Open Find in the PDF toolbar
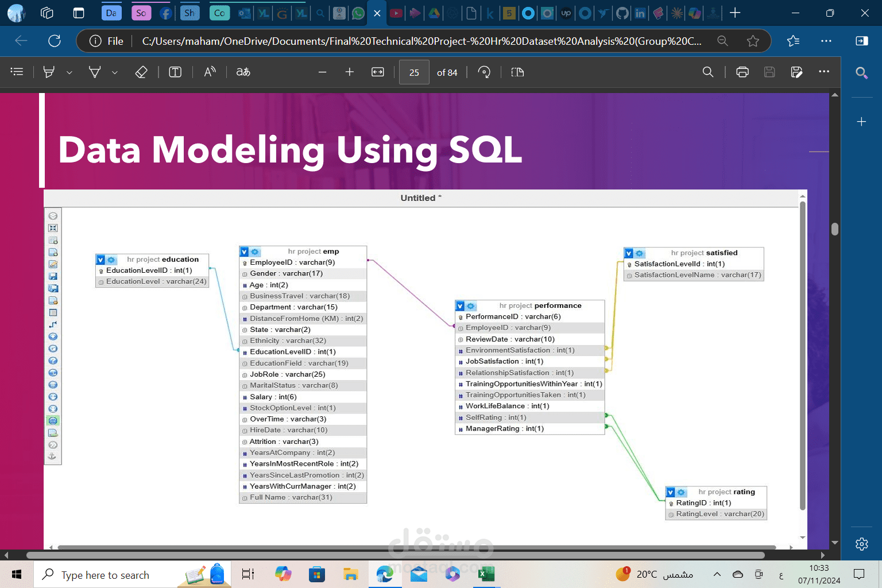882x588 pixels. tap(708, 72)
